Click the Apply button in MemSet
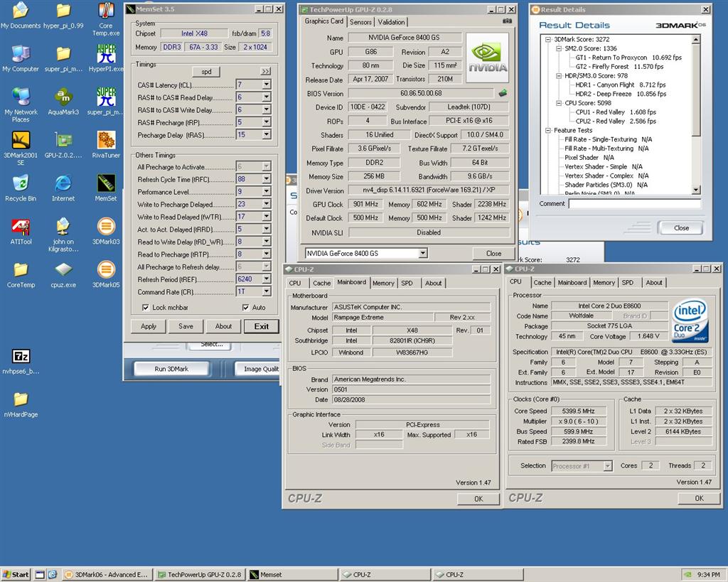The height and width of the screenshot is (582, 728). click(148, 326)
